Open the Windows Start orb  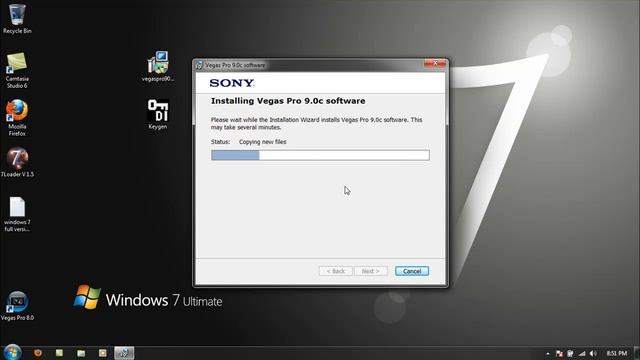[12, 352]
